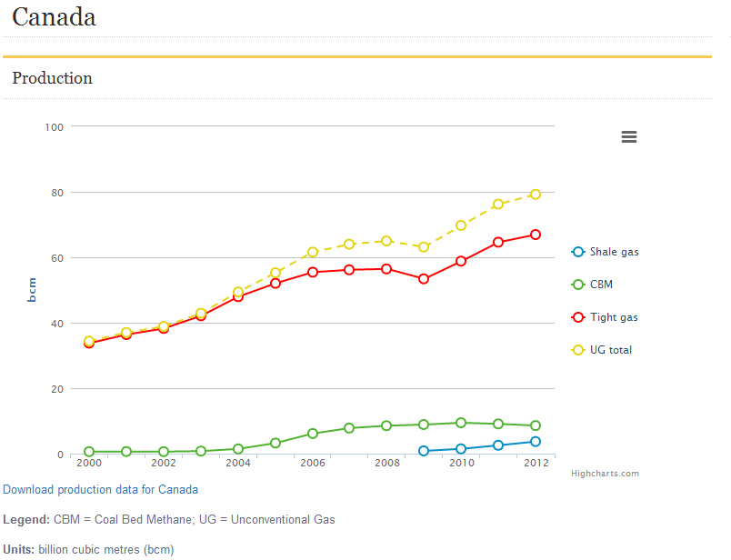The image size is (731, 560).
Task: Toggle Tight gas series in legend
Action: [614, 317]
